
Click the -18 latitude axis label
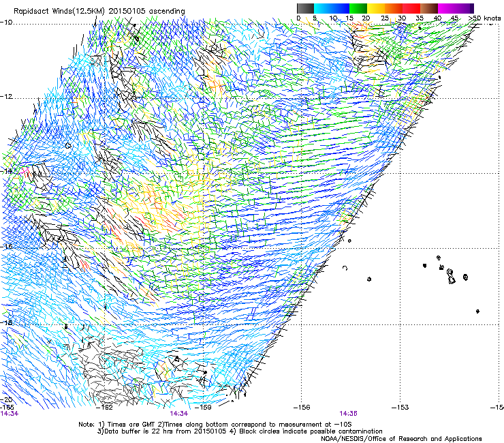[6, 322]
